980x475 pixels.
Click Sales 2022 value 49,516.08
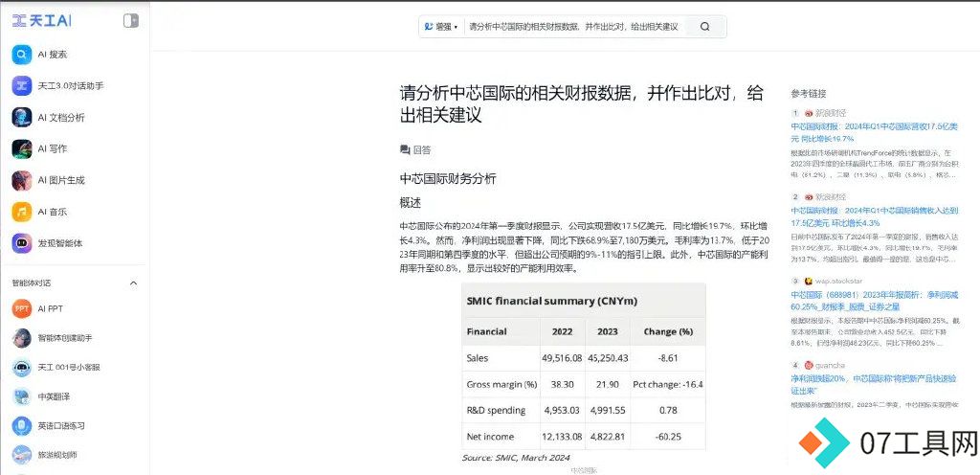tap(562, 358)
